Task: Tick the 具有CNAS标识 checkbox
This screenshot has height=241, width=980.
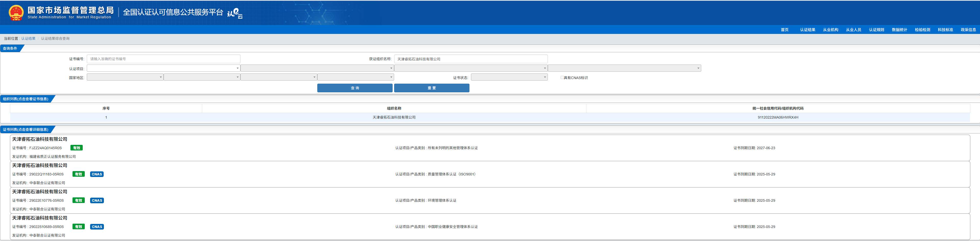Action: coord(562,78)
